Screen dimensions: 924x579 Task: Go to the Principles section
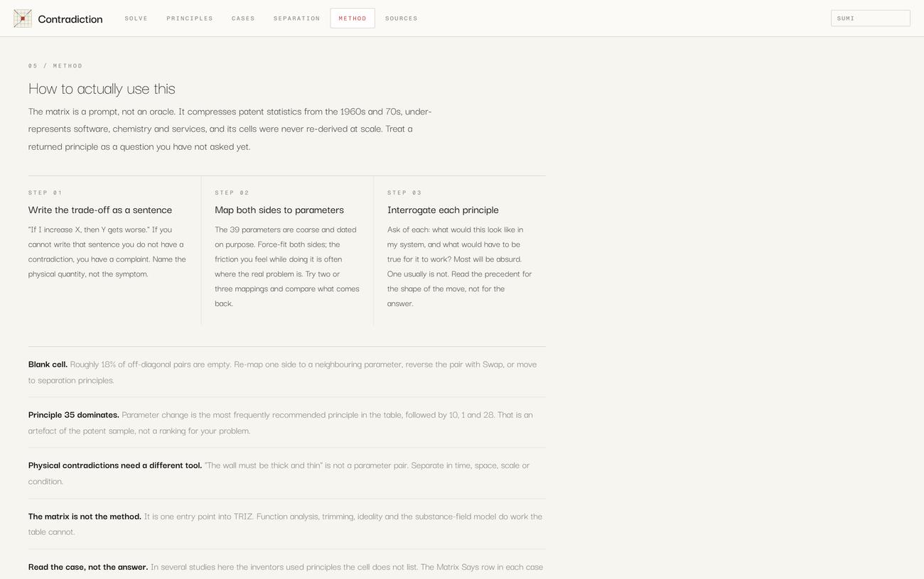[x=190, y=18]
